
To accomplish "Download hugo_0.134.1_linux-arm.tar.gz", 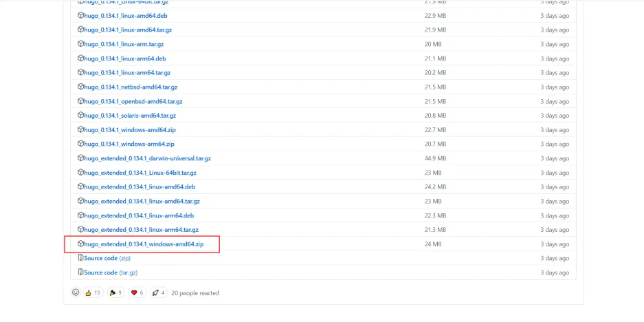I will (x=124, y=44).
